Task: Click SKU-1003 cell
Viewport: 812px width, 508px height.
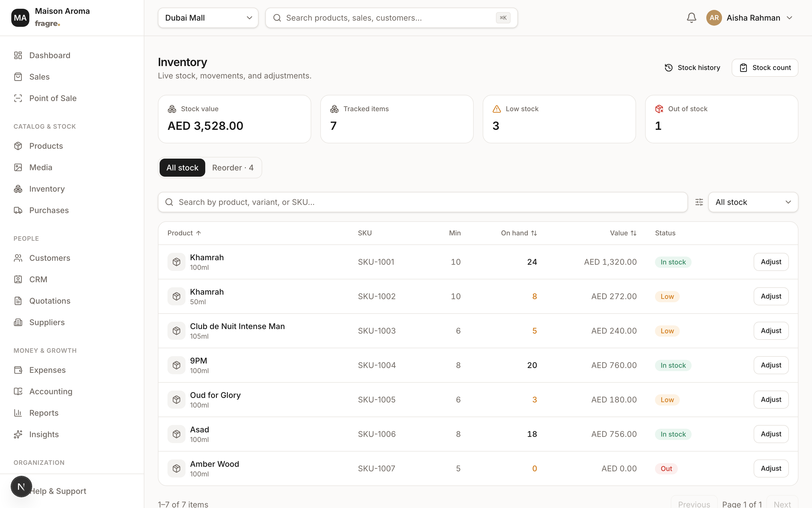Action: pos(376,331)
